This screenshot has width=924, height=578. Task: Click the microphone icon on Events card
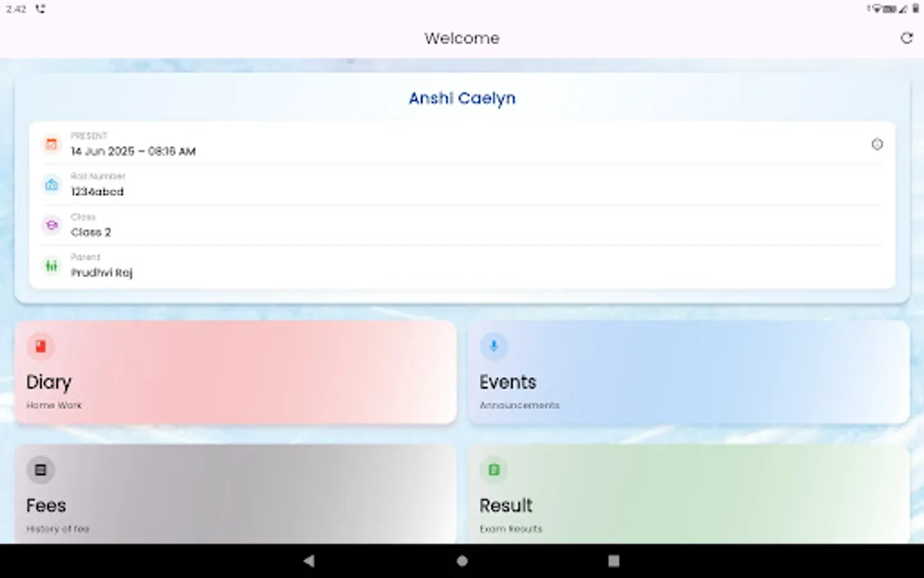click(493, 346)
